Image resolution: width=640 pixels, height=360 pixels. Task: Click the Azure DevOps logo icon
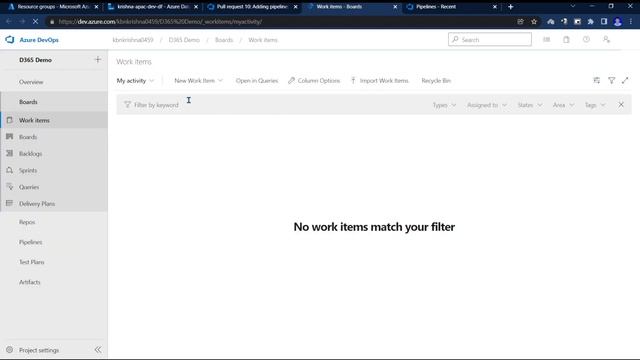coord(10,40)
